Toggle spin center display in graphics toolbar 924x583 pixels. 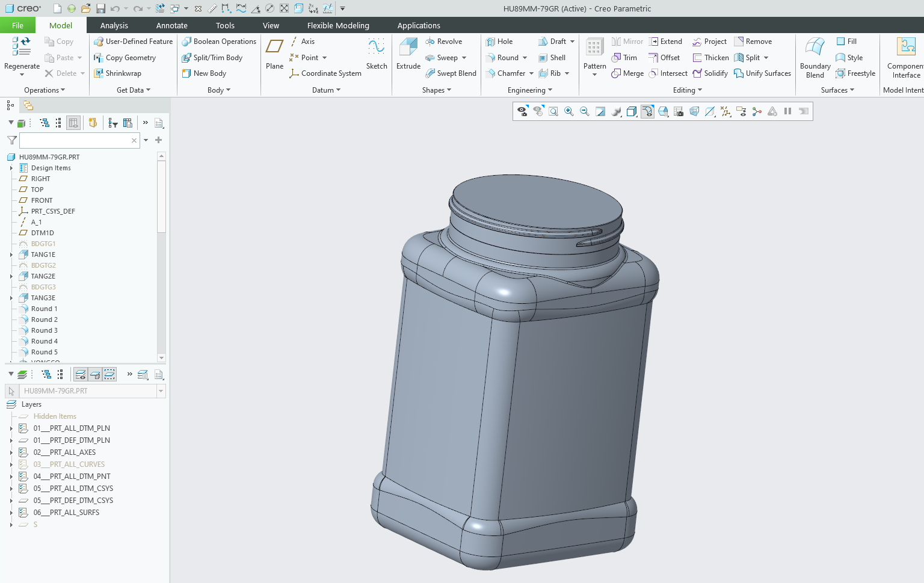757,111
